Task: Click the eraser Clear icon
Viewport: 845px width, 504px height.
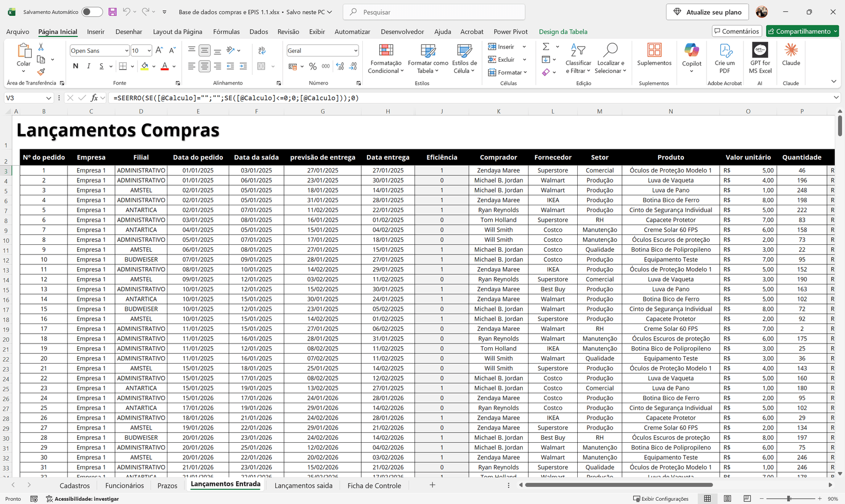Action: (x=546, y=72)
